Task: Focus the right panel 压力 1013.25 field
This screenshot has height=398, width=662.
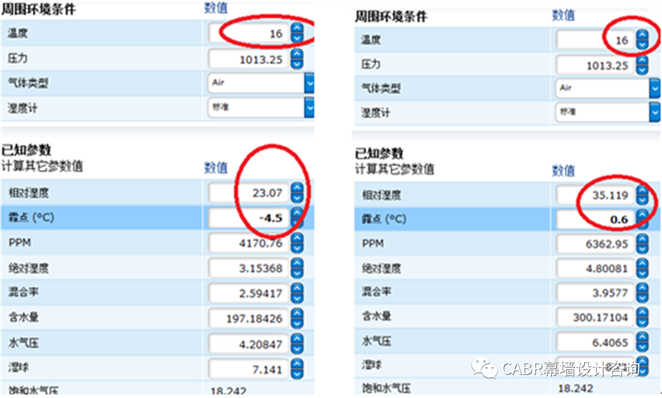Action: point(596,65)
